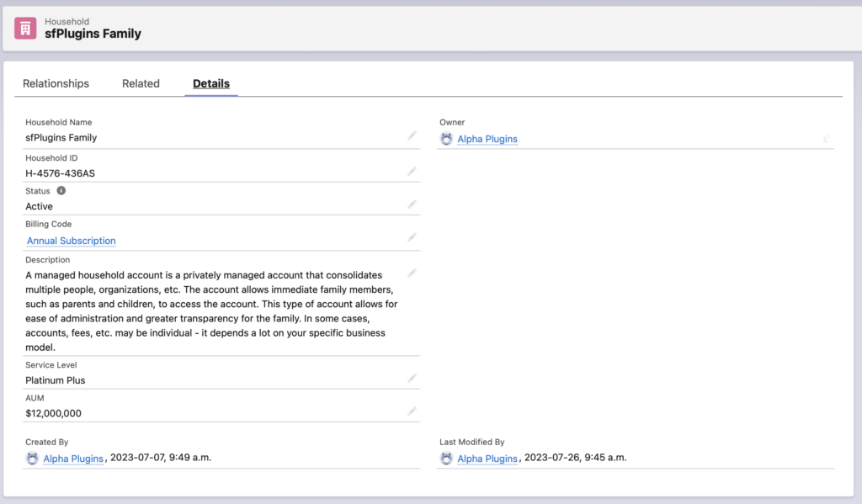Viewport: 862px width, 504px height.
Task: Select the Details tab
Action: (211, 83)
